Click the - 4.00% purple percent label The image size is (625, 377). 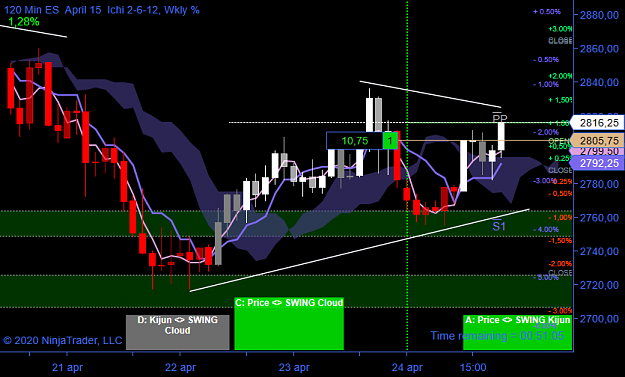pos(546,230)
